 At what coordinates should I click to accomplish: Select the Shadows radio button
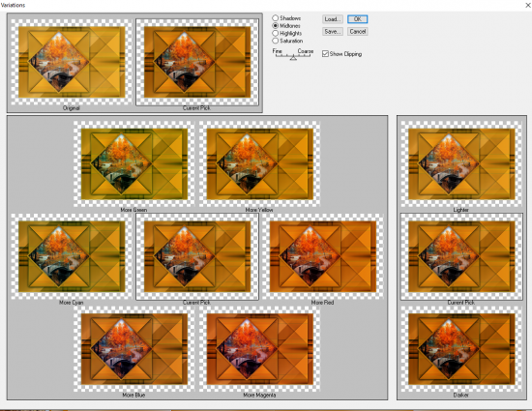click(x=275, y=18)
